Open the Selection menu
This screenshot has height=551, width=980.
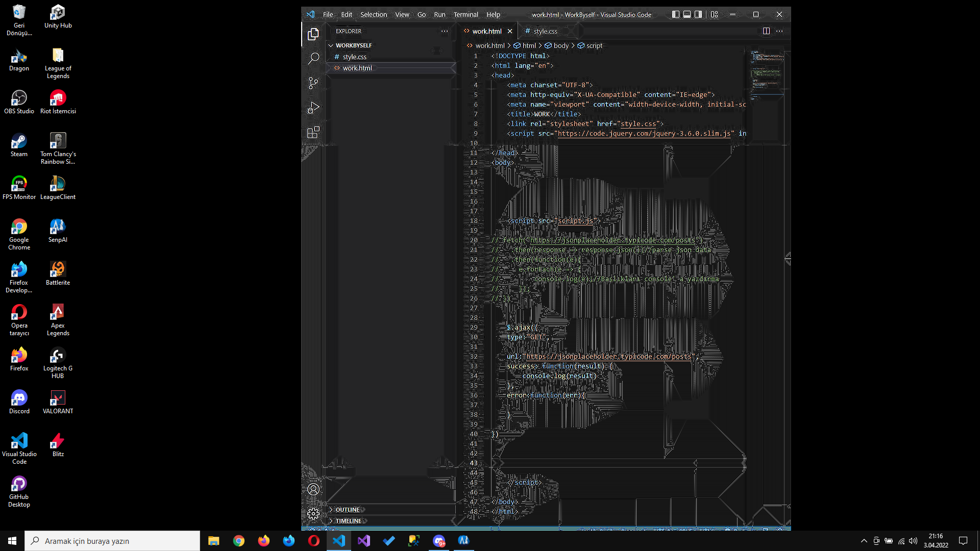[374, 15]
